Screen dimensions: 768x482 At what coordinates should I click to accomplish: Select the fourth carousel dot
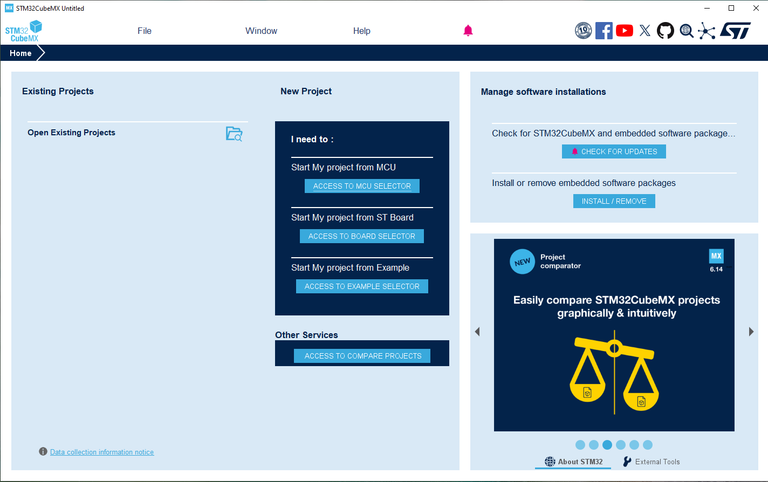621,445
